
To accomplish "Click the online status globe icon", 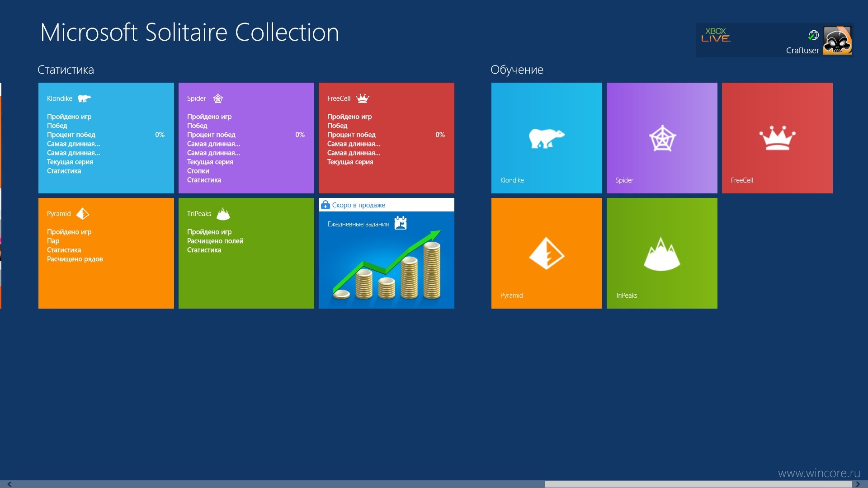I will point(813,35).
